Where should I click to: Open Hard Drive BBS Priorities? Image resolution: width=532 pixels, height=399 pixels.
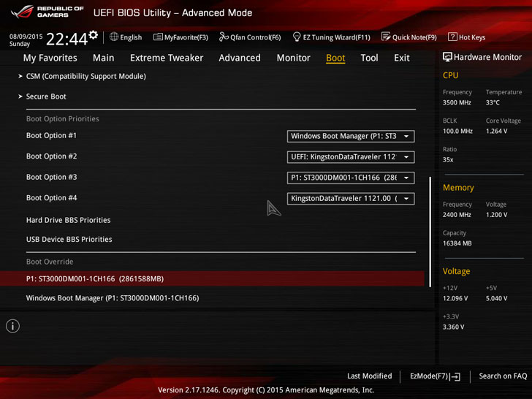coord(68,220)
